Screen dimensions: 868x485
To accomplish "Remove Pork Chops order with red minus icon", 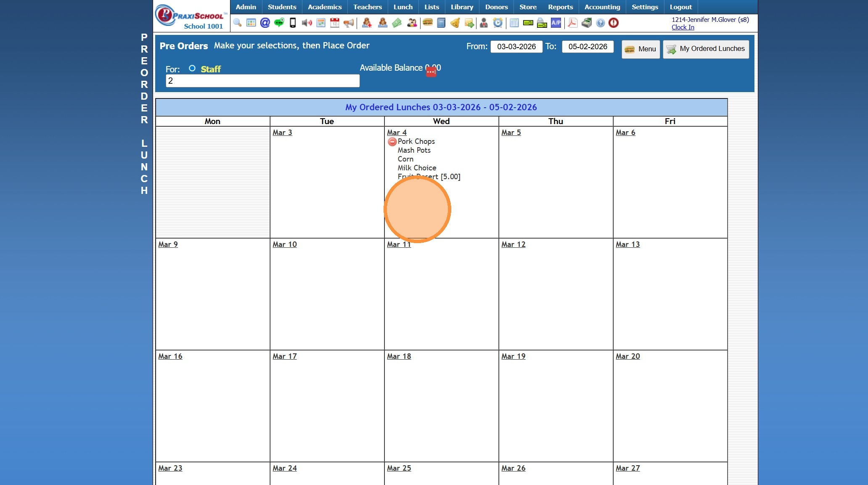I will pos(392,142).
